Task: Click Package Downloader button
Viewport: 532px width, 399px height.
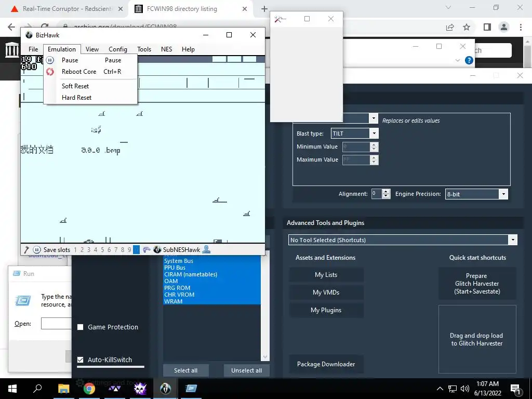Action: (326, 364)
